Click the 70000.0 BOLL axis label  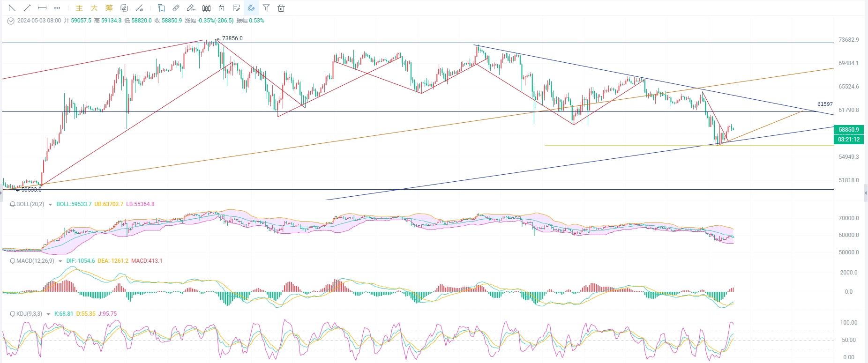(x=849, y=218)
